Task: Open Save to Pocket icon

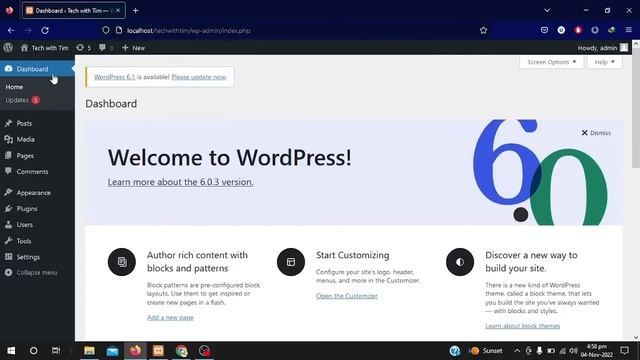Action: tap(544, 30)
